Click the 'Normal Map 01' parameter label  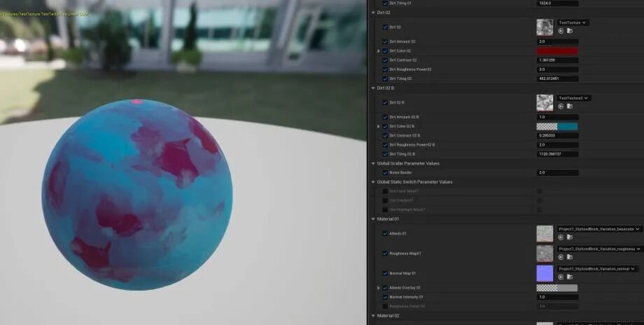point(402,273)
